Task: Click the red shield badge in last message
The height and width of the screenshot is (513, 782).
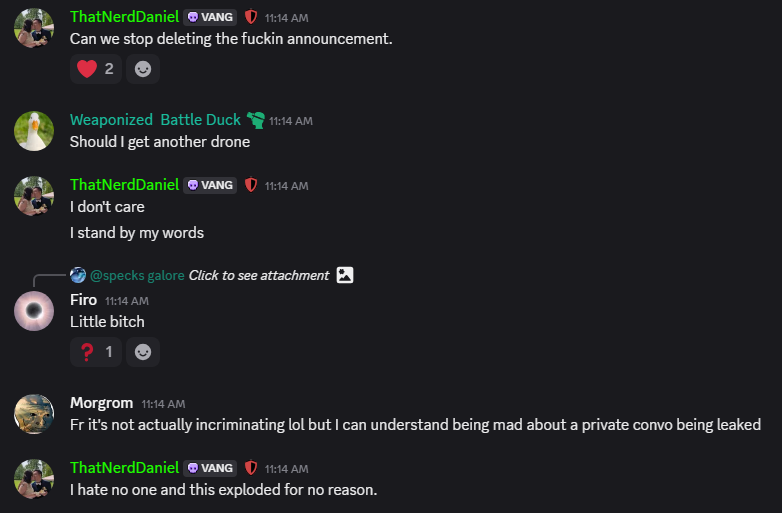Action: coord(251,467)
